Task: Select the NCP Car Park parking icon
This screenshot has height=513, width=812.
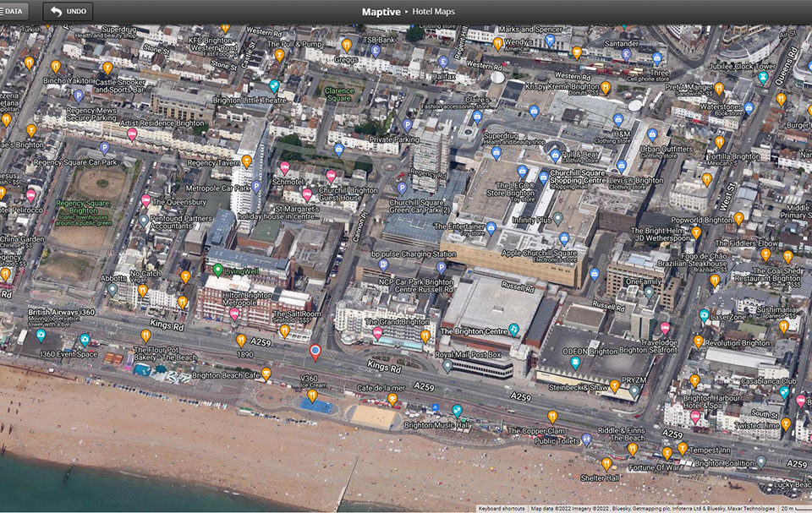Action: pos(441,267)
